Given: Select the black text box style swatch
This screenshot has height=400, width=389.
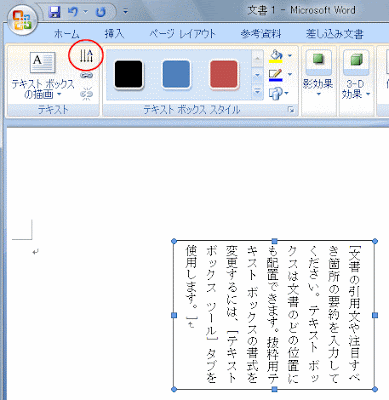Looking at the screenshot, I should pos(128,74).
